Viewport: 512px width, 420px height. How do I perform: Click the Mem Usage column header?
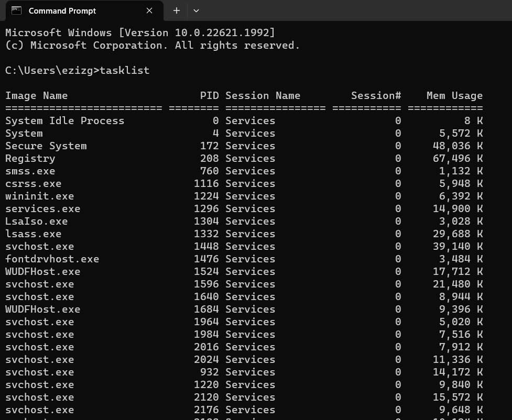point(454,95)
